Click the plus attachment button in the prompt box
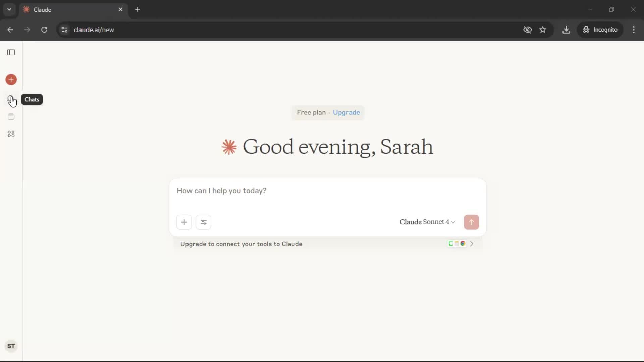 pos(184,222)
